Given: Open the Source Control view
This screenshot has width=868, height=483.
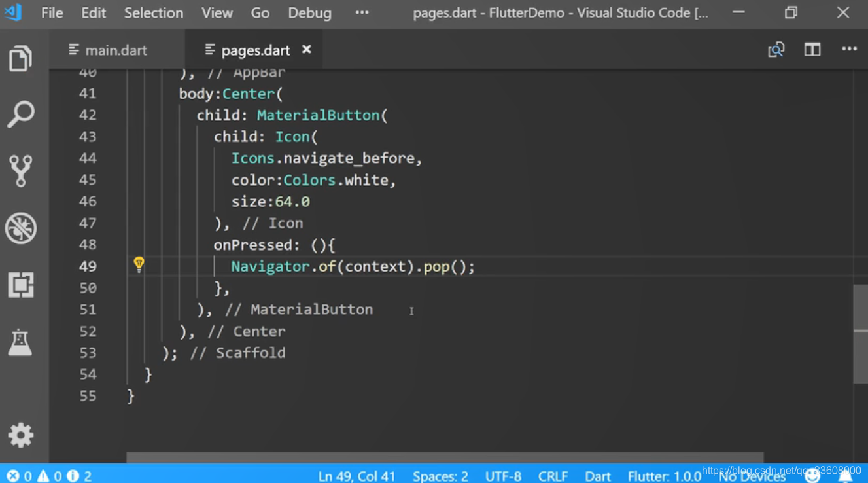Looking at the screenshot, I should [20, 171].
